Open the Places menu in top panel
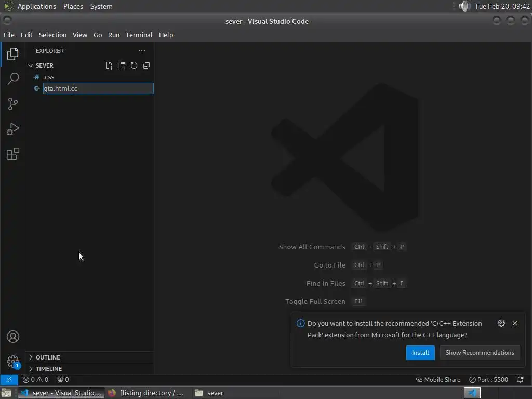 click(x=73, y=6)
